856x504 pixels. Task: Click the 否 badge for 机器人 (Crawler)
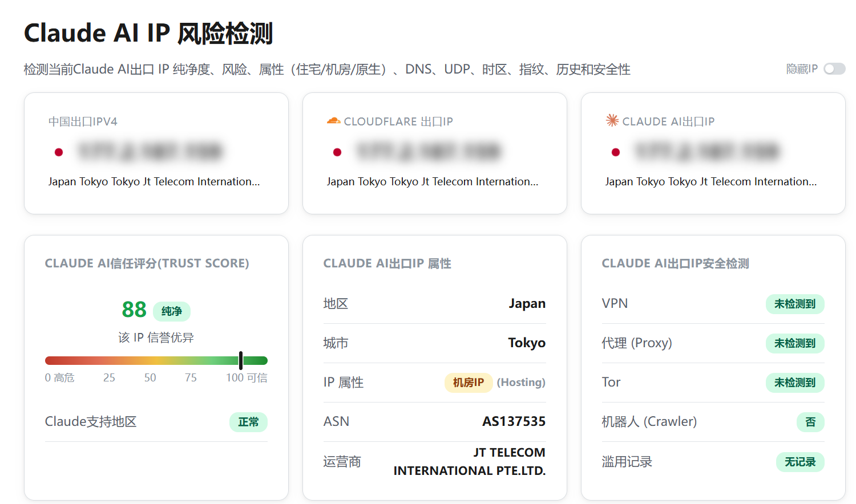click(810, 422)
